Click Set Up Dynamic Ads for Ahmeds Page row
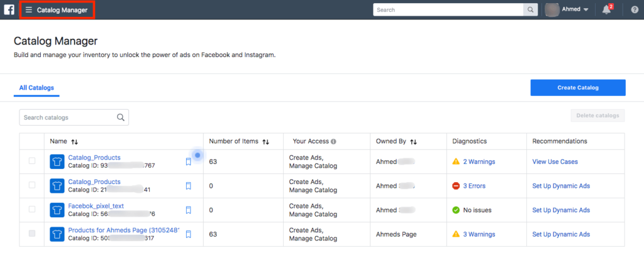644x258 pixels. point(561,234)
